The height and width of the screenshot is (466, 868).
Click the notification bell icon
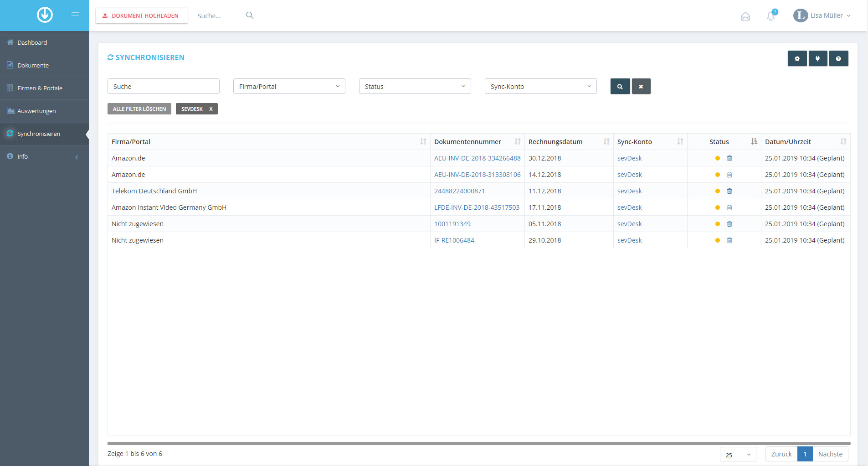771,16
